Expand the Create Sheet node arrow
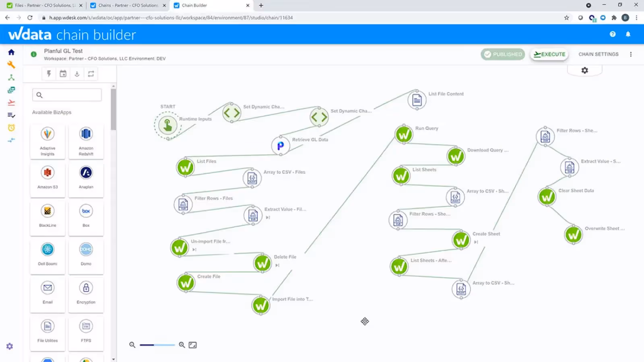644x362 pixels. pyautogui.click(x=476, y=242)
